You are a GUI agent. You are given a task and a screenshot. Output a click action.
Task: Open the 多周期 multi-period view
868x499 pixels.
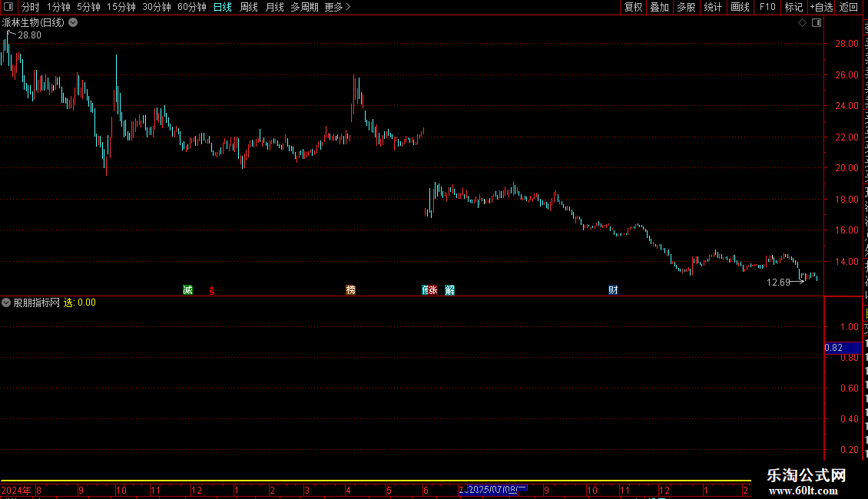(x=304, y=7)
